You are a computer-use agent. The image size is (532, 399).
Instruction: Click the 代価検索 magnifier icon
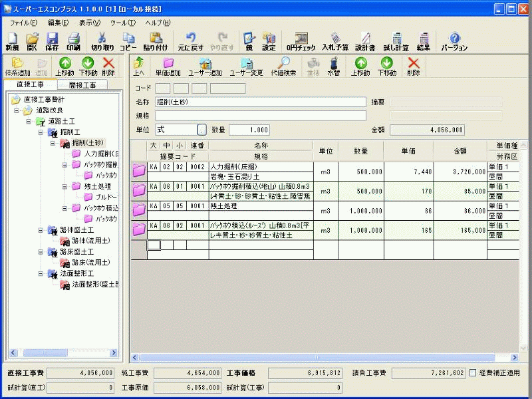pos(283,66)
